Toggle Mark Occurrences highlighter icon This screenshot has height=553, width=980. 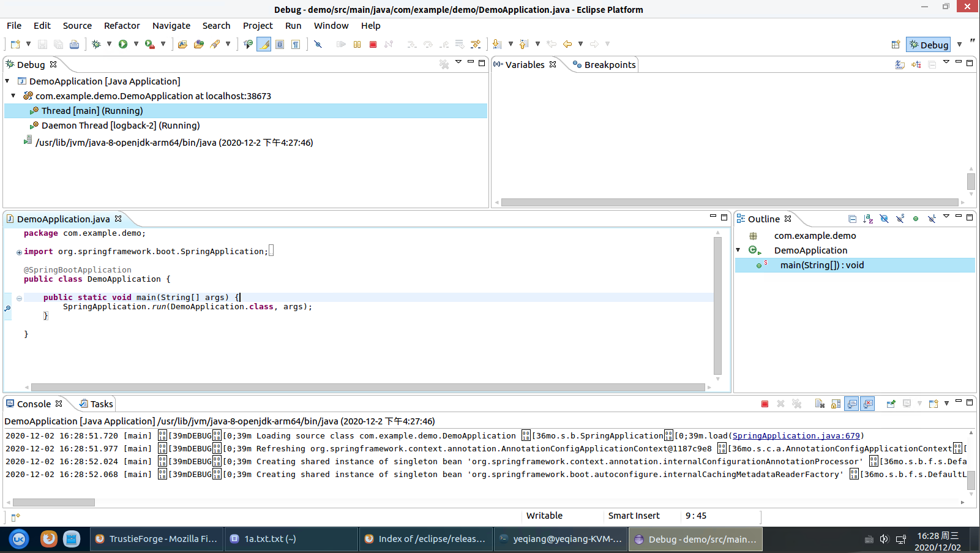point(264,44)
